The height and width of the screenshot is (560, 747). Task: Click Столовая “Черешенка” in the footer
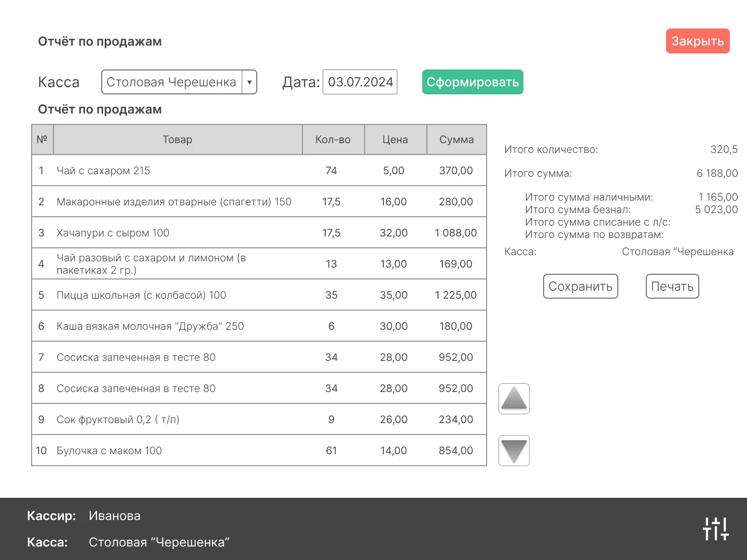coord(159,542)
